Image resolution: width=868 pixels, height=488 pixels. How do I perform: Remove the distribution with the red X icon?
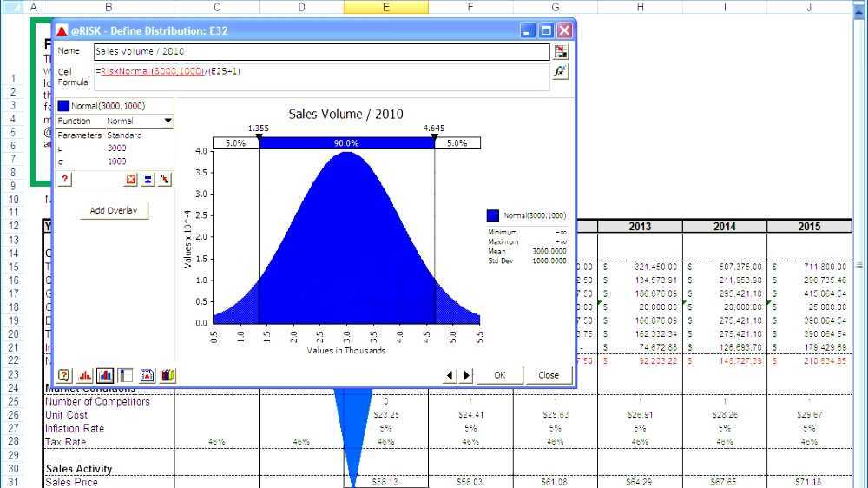pyautogui.click(x=131, y=179)
